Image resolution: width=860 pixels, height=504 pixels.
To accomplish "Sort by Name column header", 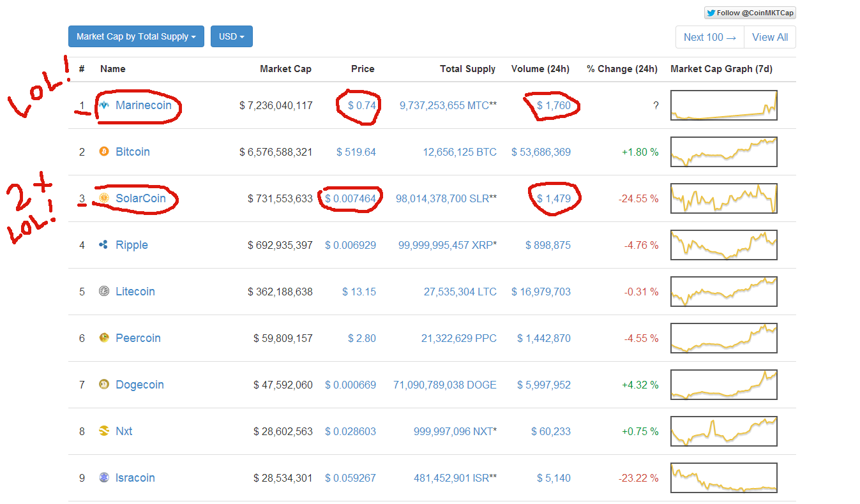I will (113, 69).
